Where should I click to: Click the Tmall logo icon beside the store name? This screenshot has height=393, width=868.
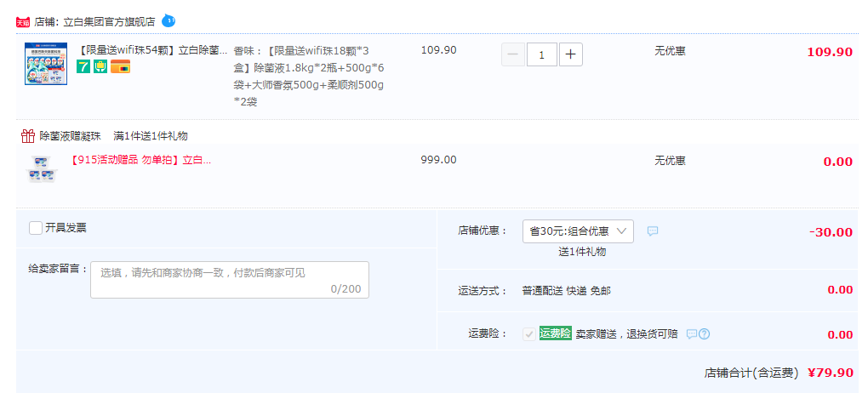[x=23, y=22]
